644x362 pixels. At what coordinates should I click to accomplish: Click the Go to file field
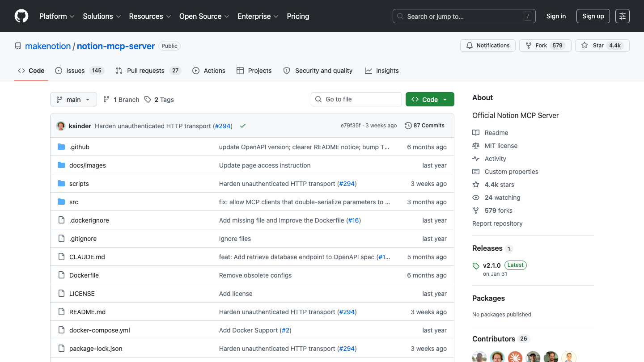356,99
